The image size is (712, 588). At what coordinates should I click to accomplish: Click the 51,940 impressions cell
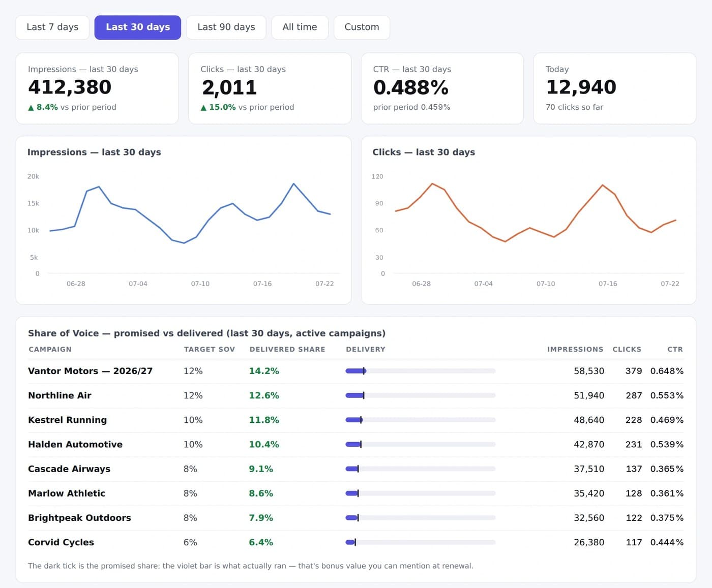pyautogui.click(x=589, y=395)
